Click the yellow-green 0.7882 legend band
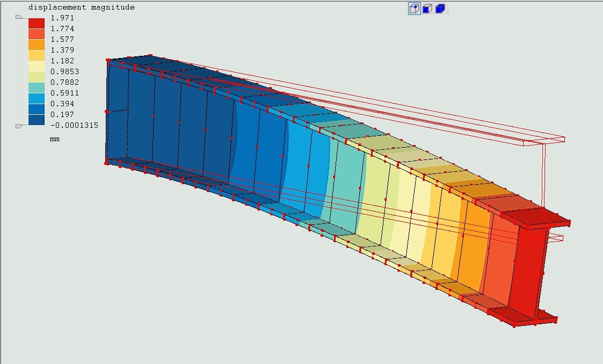603x364 pixels. click(x=37, y=77)
